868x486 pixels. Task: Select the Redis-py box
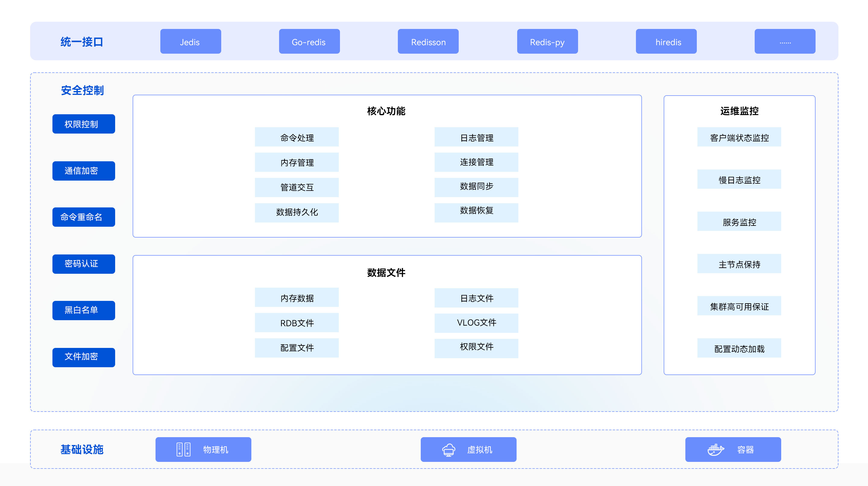(x=547, y=42)
